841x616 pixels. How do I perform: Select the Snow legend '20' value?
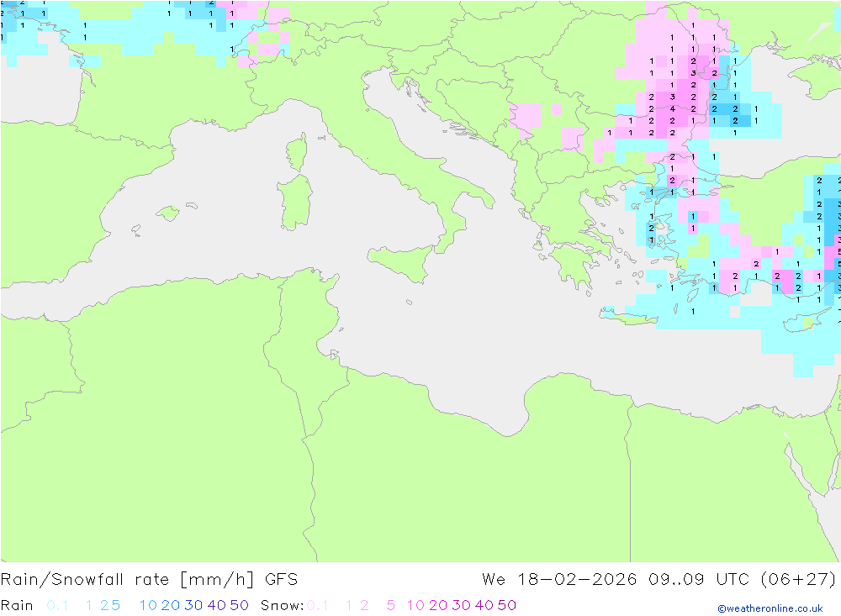tap(438, 605)
